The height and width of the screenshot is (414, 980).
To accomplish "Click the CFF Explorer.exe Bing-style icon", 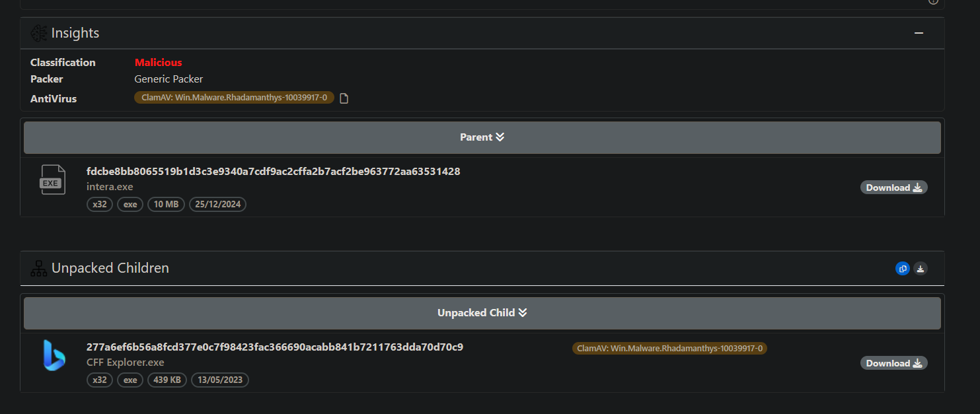I will [x=53, y=355].
